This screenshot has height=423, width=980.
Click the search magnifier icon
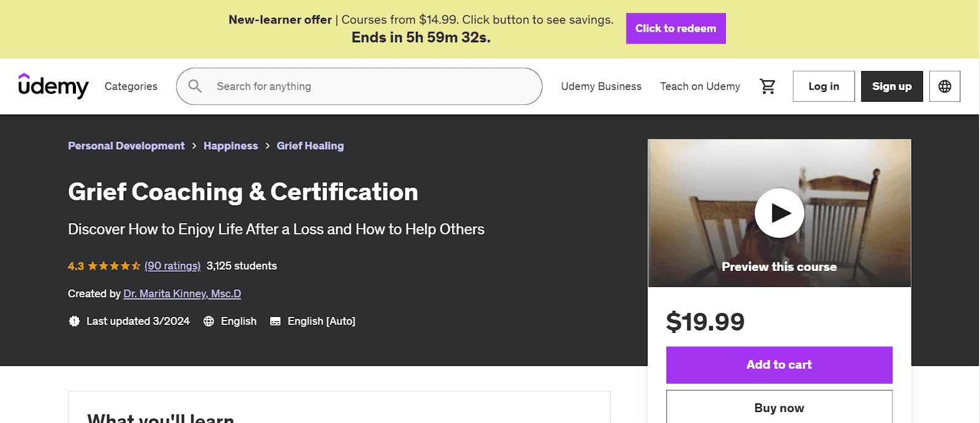pyautogui.click(x=195, y=86)
